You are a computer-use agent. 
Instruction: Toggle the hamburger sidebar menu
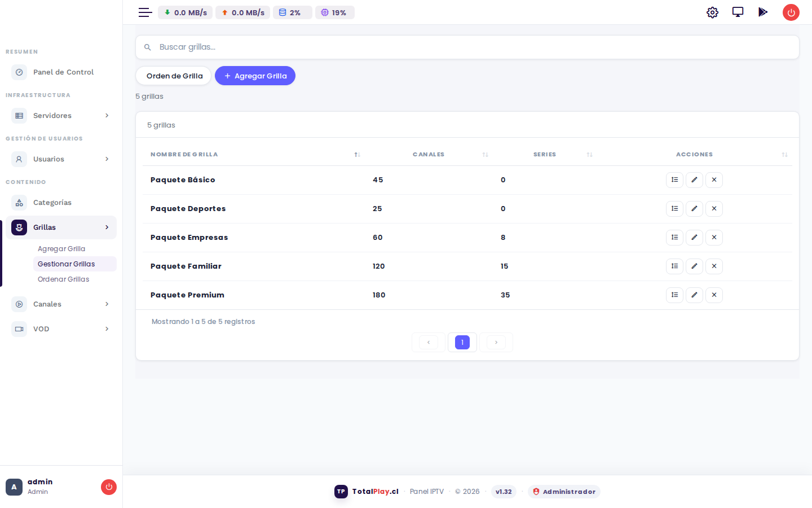coord(145,12)
